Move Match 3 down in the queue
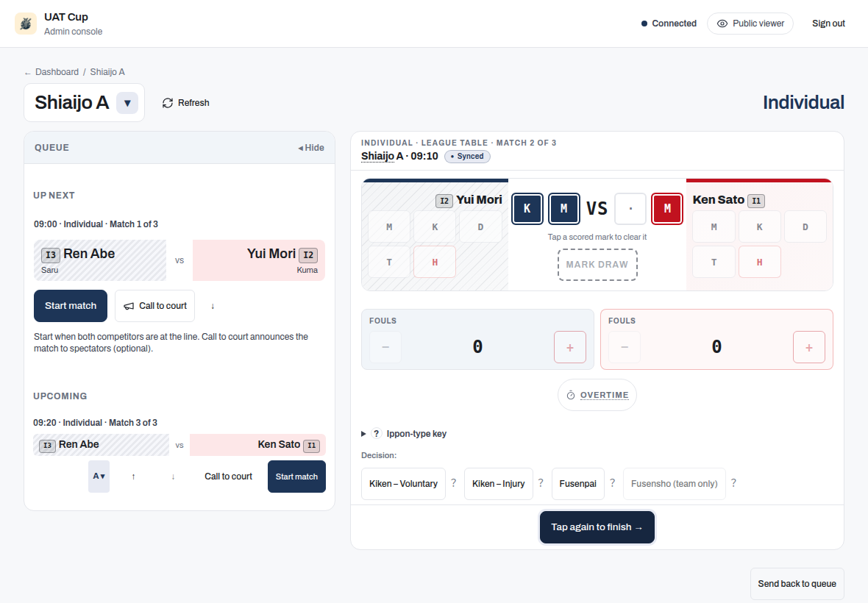 click(x=174, y=477)
